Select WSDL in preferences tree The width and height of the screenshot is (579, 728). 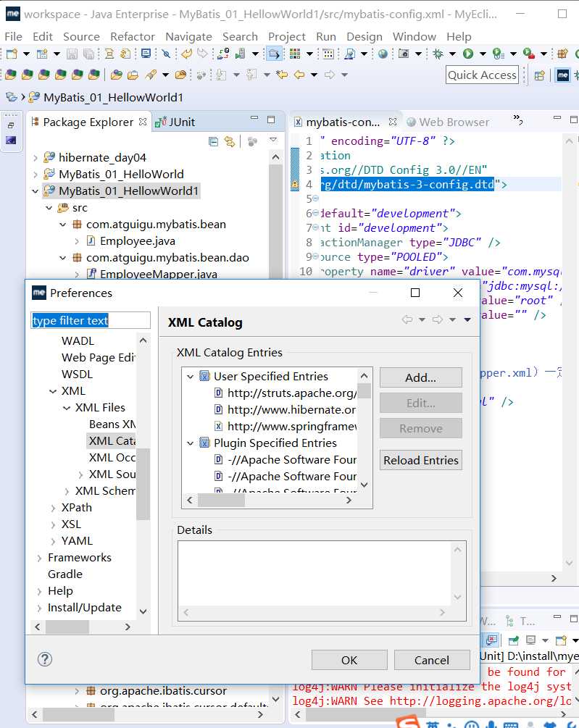pyautogui.click(x=77, y=375)
